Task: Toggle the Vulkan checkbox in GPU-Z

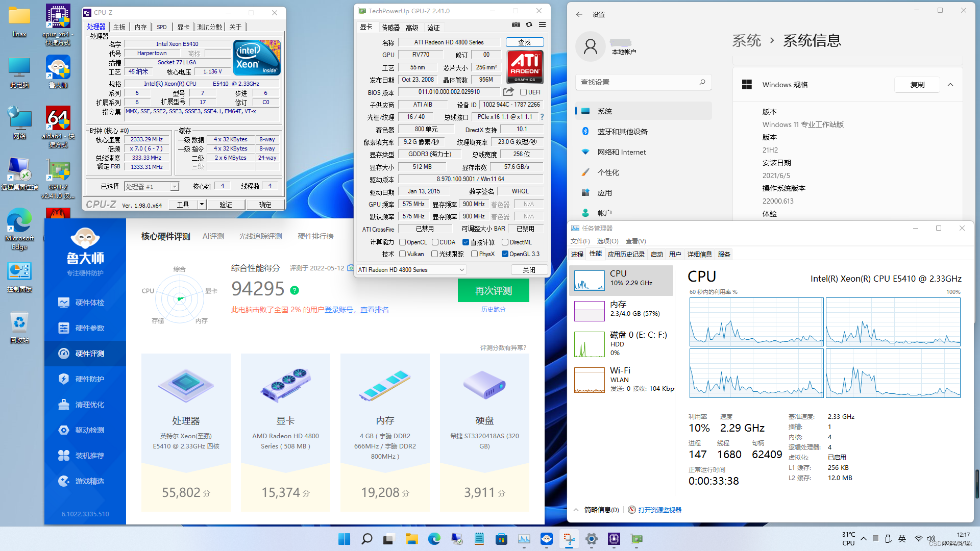Action: 403,254
